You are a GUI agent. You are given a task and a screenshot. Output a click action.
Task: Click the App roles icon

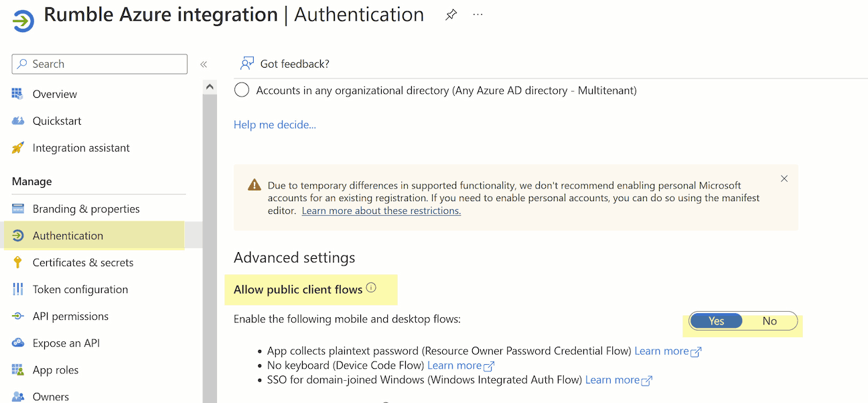(18, 369)
